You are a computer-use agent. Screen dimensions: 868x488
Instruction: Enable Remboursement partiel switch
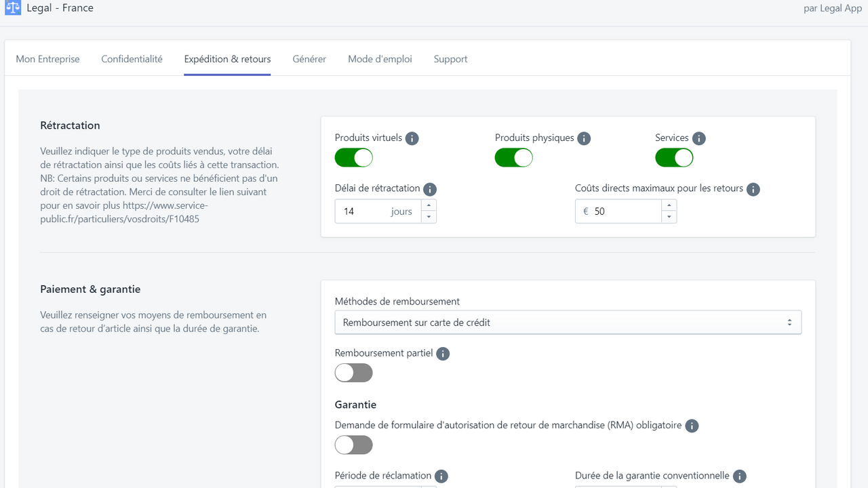click(x=354, y=373)
